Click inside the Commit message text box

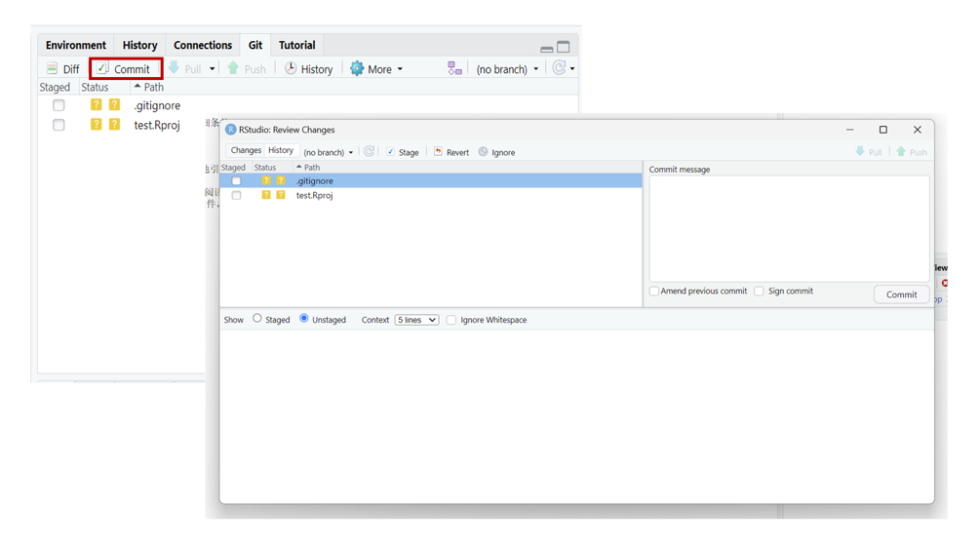point(789,229)
